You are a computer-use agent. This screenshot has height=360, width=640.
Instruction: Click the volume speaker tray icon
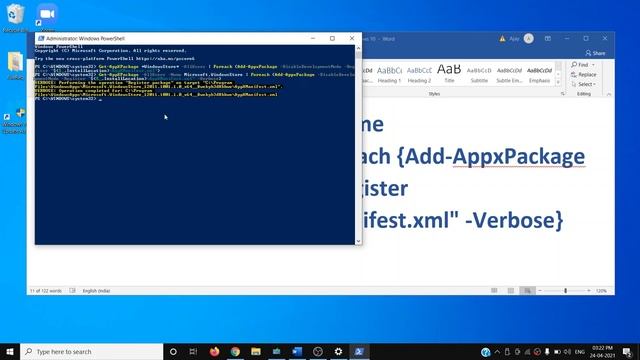click(x=567, y=351)
